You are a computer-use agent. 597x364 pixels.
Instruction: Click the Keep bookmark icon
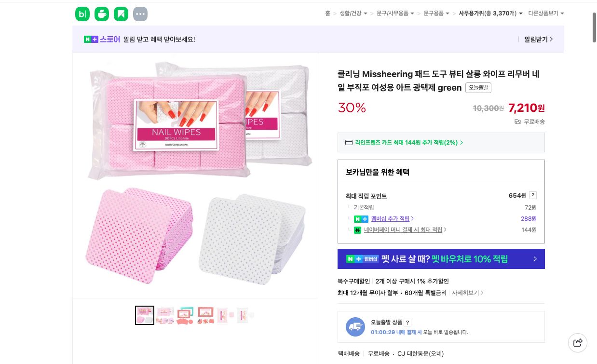(x=121, y=14)
